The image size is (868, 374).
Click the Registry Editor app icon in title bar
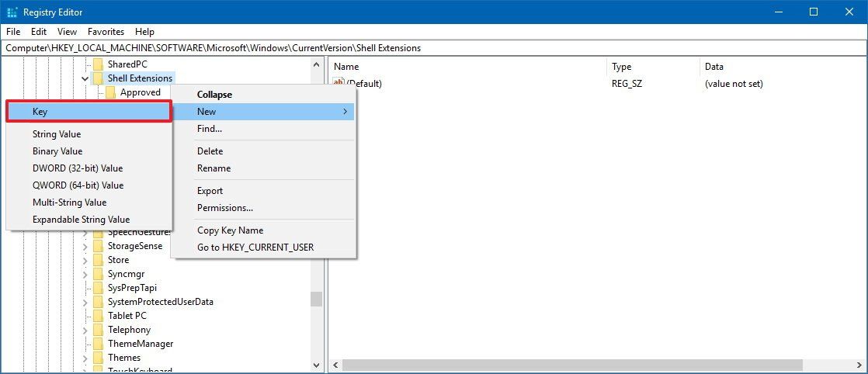tap(12, 12)
